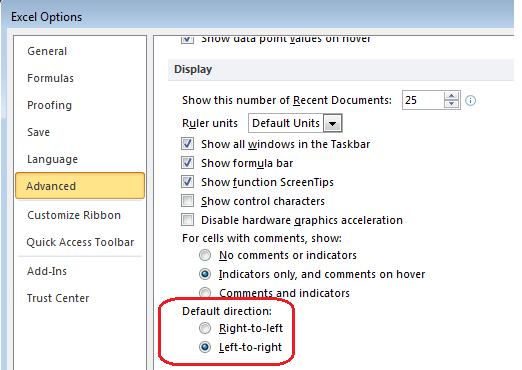Viewport: 522px width, 370px height.
Task: Select No comments or indicators option
Action: [205, 255]
